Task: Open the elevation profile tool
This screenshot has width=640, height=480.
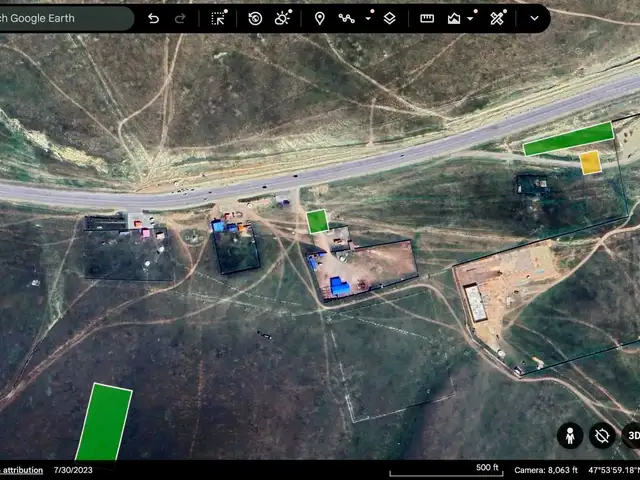Action: (x=454, y=18)
